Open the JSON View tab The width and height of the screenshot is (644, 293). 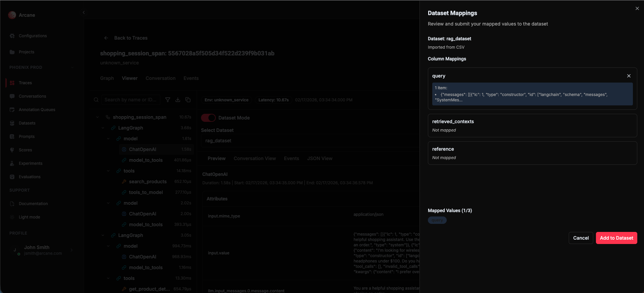(320, 158)
